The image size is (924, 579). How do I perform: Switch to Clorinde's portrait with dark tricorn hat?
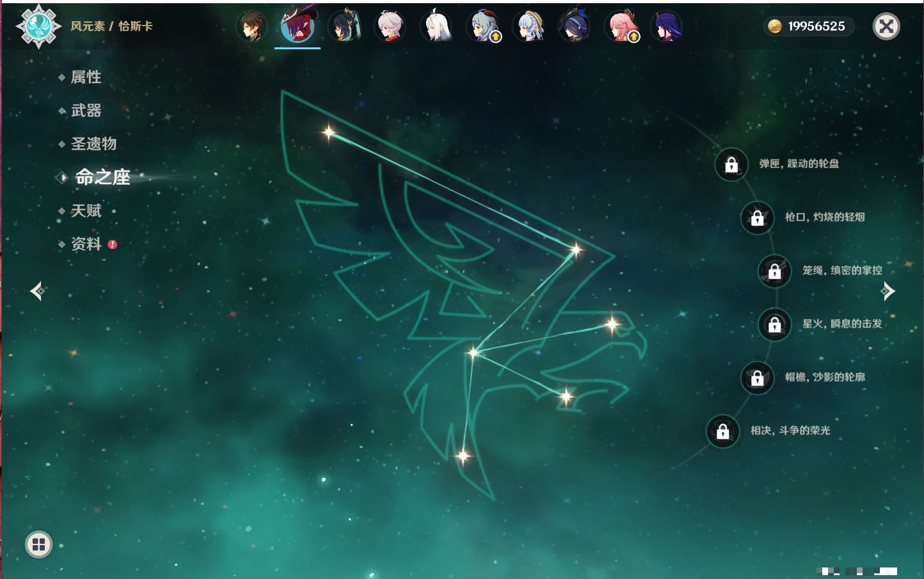(575, 26)
